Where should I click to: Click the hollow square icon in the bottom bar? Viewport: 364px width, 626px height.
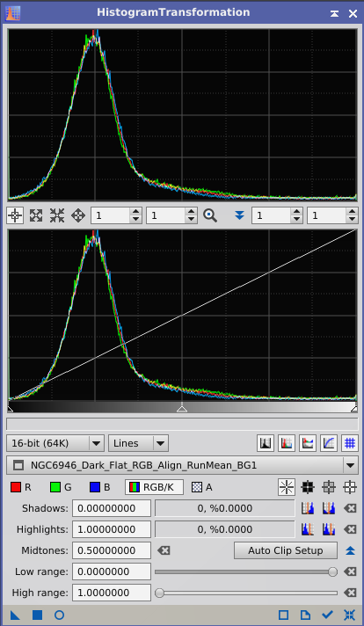pos(283,615)
